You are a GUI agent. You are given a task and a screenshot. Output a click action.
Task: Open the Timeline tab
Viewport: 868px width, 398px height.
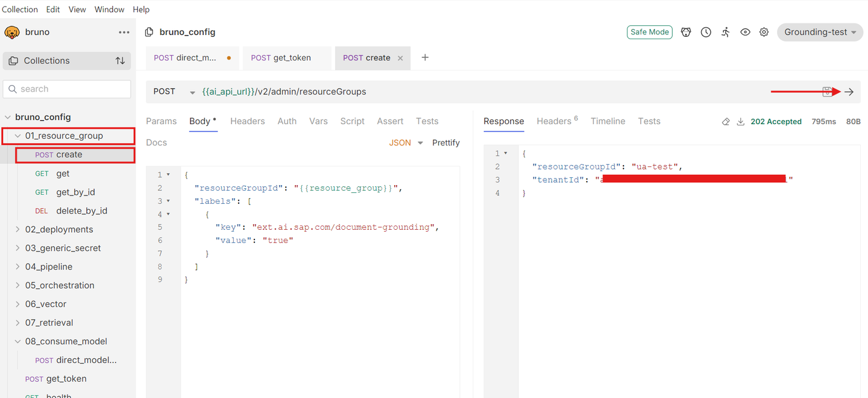(x=608, y=121)
